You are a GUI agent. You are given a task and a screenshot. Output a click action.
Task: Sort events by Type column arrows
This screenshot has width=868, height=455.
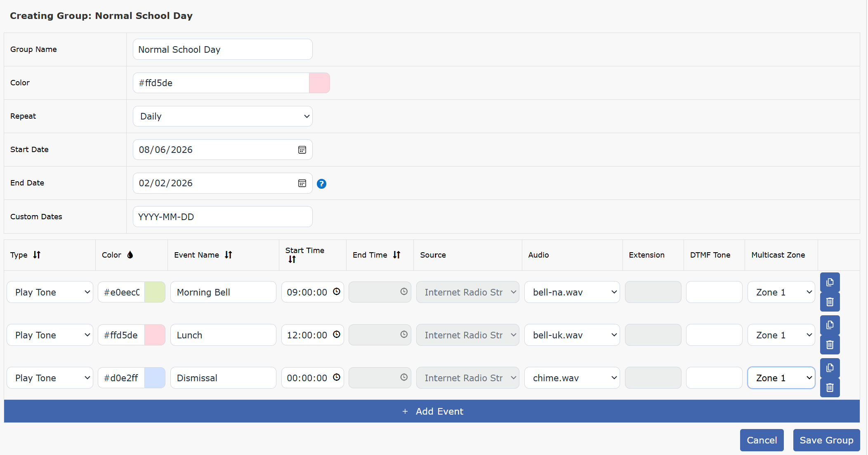click(x=37, y=255)
